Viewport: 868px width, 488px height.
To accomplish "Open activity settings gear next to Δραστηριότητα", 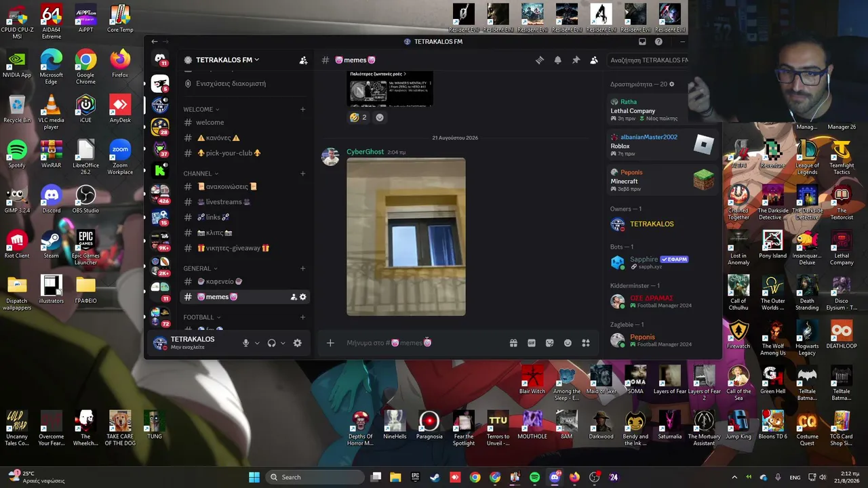I will [672, 84].
